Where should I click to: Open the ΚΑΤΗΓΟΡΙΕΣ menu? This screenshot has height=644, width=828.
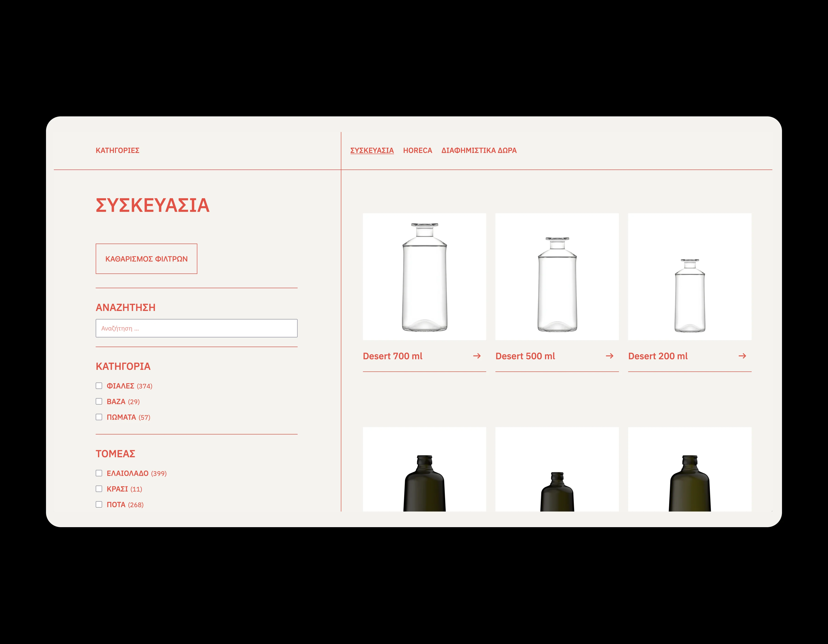coord(118,150)
